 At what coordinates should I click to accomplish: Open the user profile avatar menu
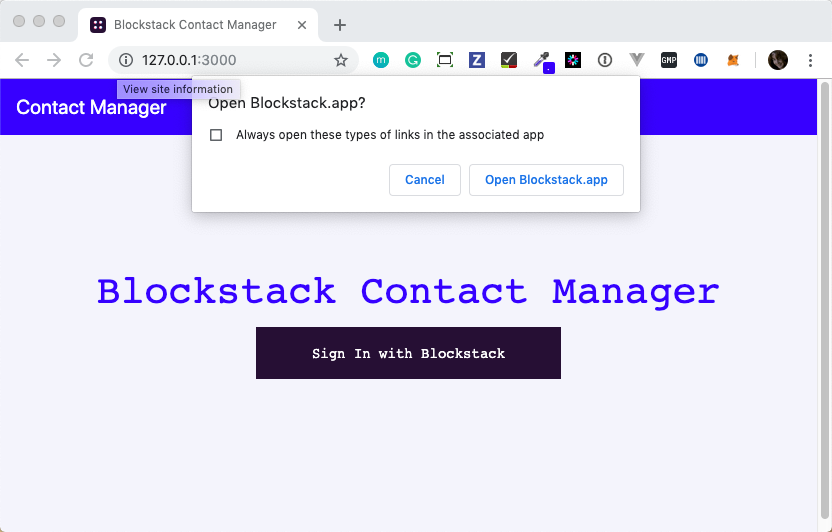[x=778, y=60]
